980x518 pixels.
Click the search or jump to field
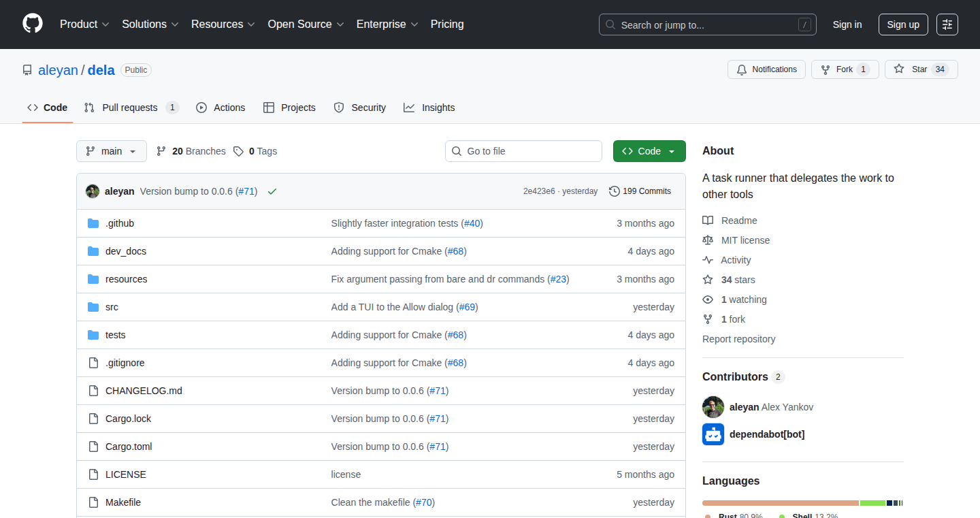pyautogui.click(x=708, y=25)
